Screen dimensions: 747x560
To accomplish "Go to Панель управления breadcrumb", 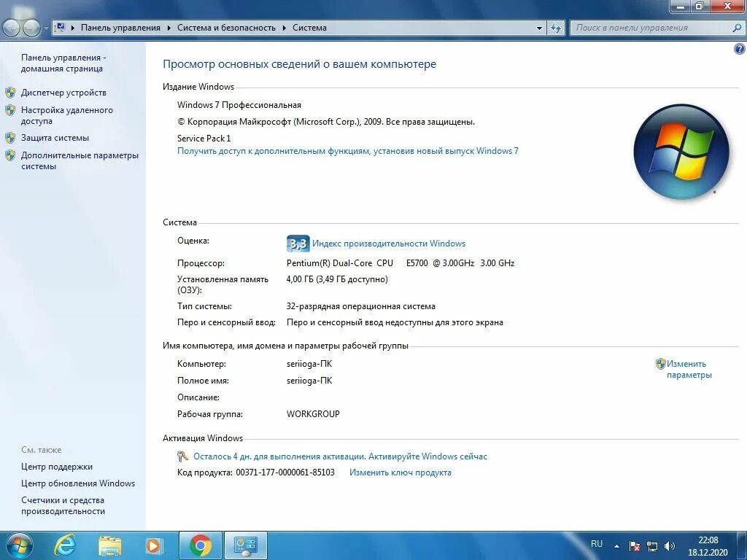I will click(120, 28).
